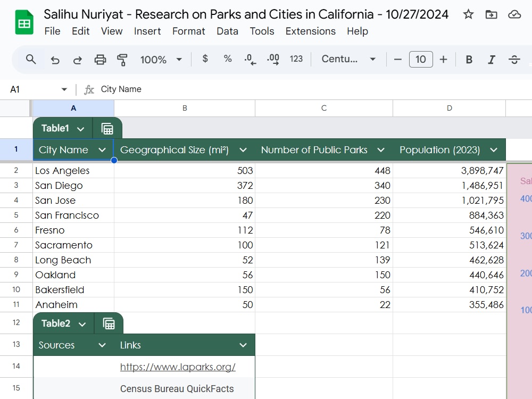Star this spreadsheet document
This screenshot has width=532, height=399.
[x=468, y=14]
